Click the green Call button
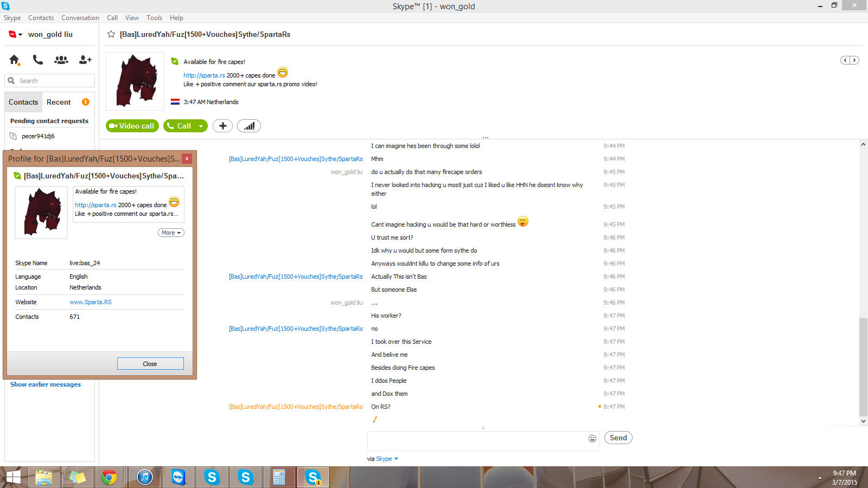Image resolution: width=868 pixels, height=488 pixels. (179, 126)
